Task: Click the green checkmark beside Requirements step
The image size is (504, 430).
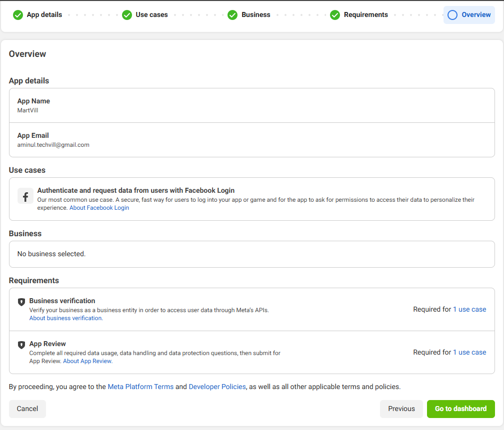Action: (x=335, y=15)
